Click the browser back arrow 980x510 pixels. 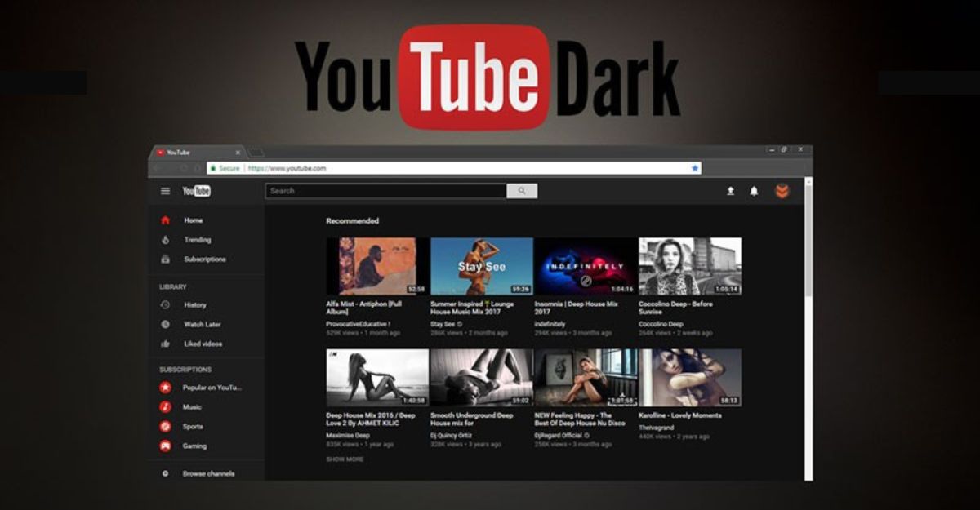[158, 168]
